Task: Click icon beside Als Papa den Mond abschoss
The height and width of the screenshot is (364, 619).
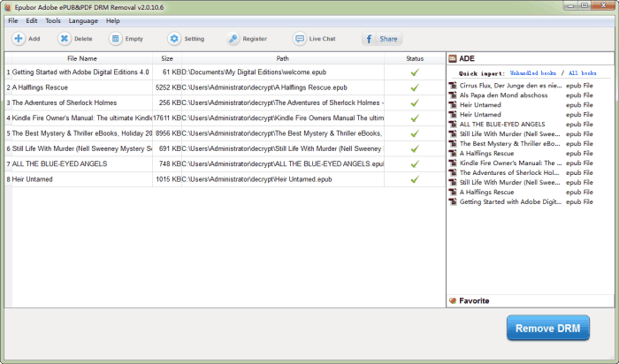Action: [453, 95]
